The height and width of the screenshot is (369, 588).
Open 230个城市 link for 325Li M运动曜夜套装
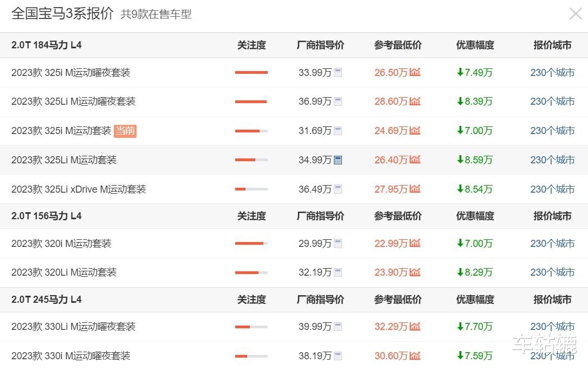click(552, 101)
